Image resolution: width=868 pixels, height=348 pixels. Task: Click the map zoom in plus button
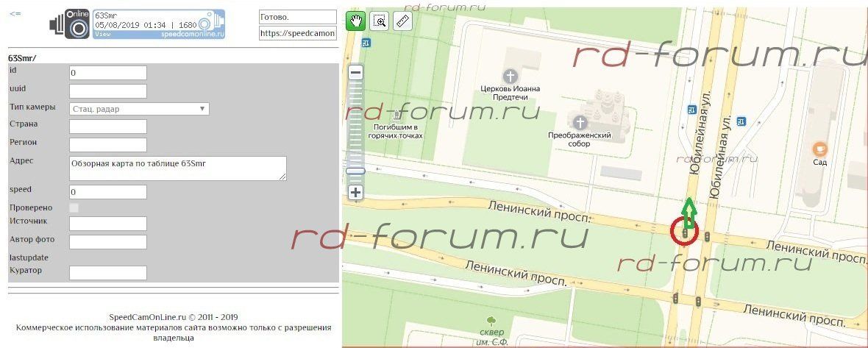pyautogui.click(x=355, y=193)
